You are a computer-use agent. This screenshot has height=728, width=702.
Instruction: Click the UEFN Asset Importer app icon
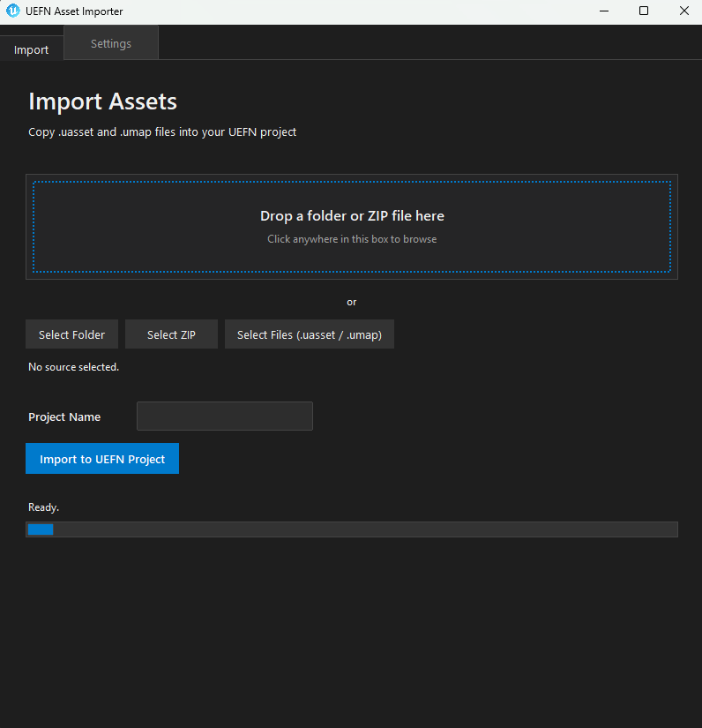13,11
